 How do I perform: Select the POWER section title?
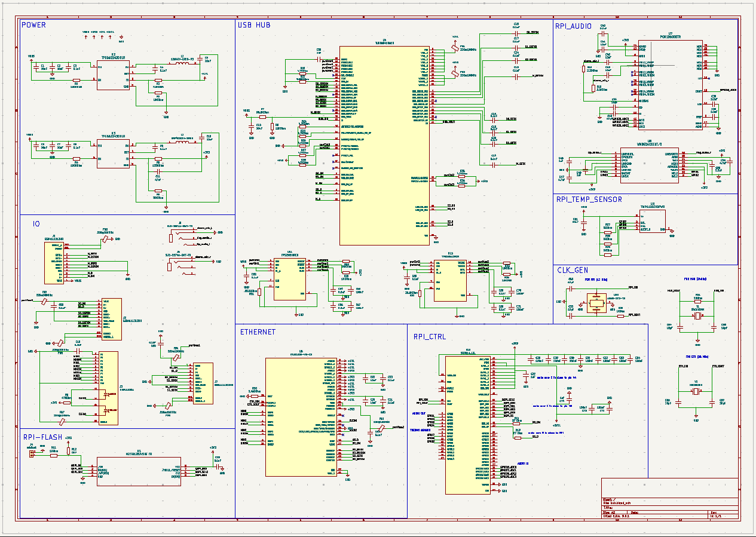(x=33, y=25)
